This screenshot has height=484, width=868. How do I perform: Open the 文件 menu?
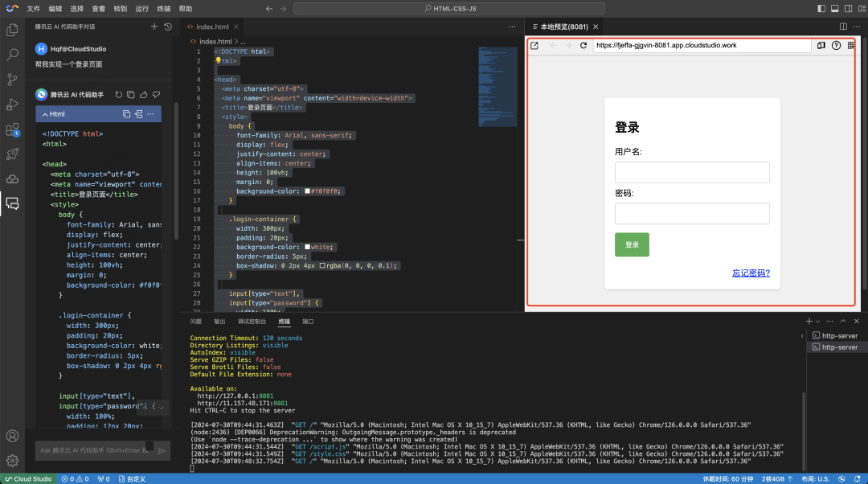(x=33, y=9)
